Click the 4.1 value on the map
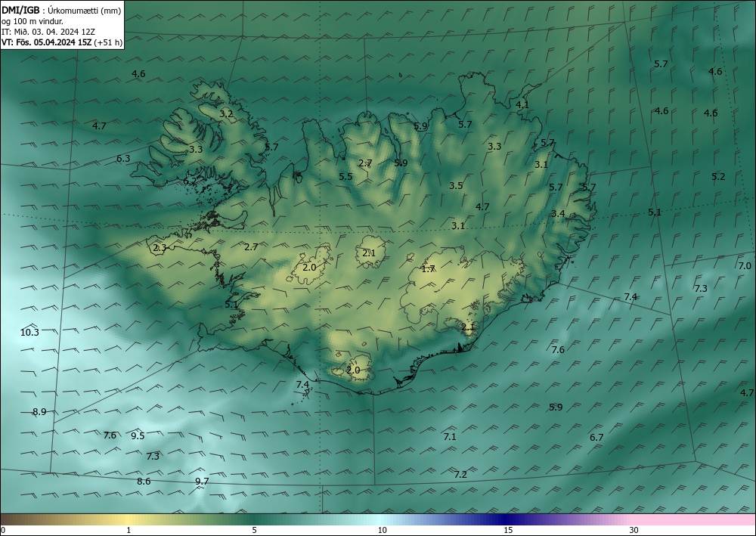756x536 pixels. [522, 105]
